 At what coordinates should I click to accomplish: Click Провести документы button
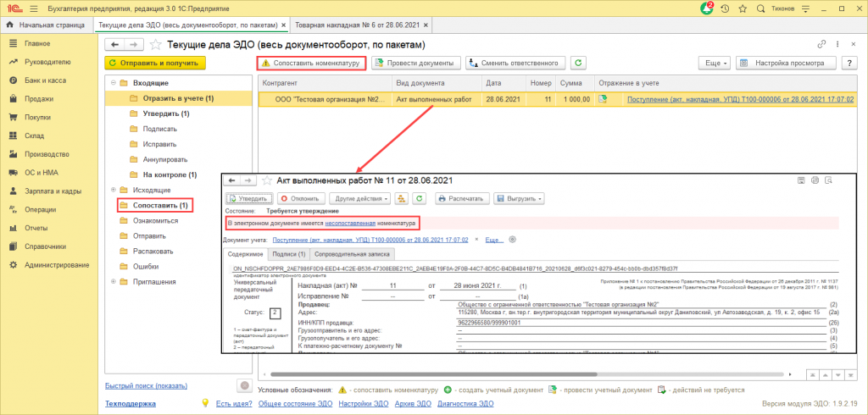tap(415, 63)
